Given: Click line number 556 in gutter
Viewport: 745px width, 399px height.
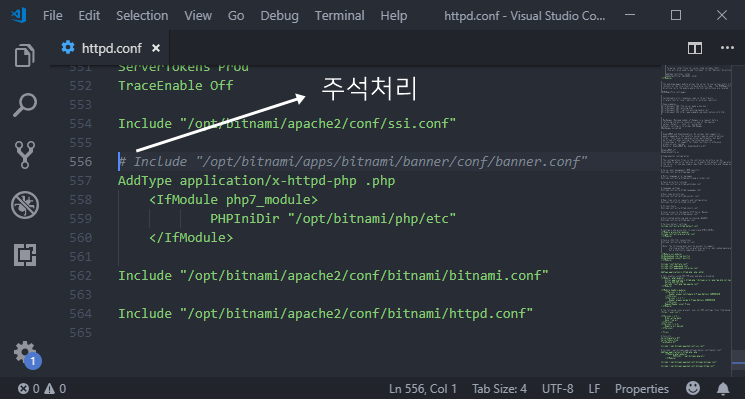Looking at the screenshot, I should [81, 162].
